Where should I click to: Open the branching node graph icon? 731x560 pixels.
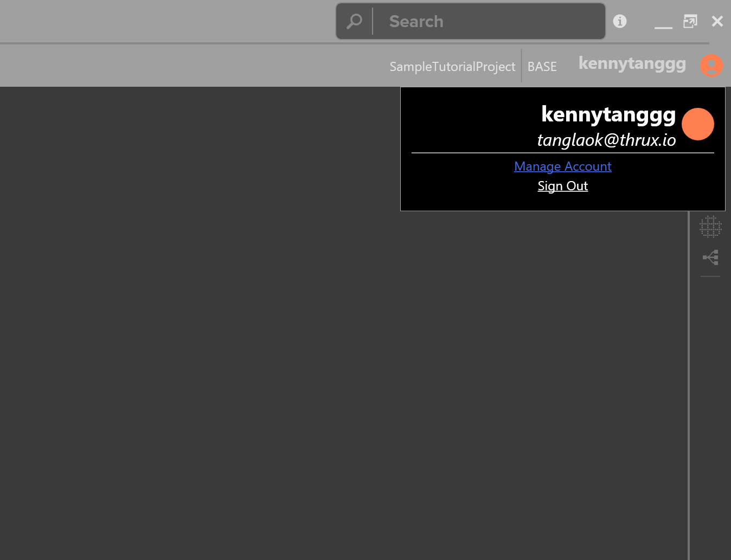click(710, 257)
